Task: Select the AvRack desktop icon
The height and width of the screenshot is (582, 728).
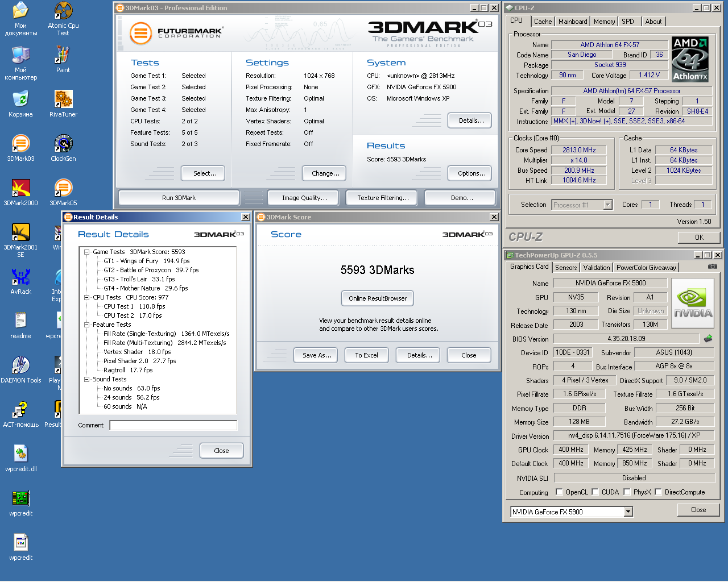Action: (21, 281)
